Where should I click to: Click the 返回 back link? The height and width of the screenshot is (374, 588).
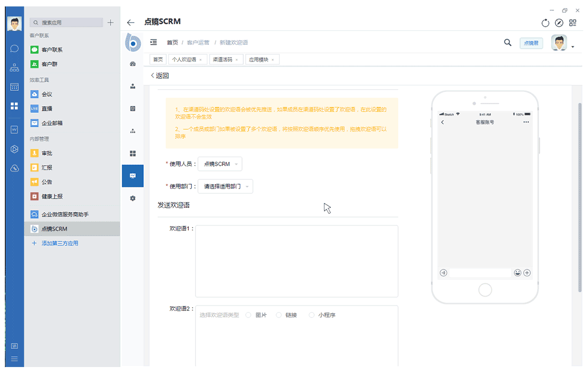point(160,76)
